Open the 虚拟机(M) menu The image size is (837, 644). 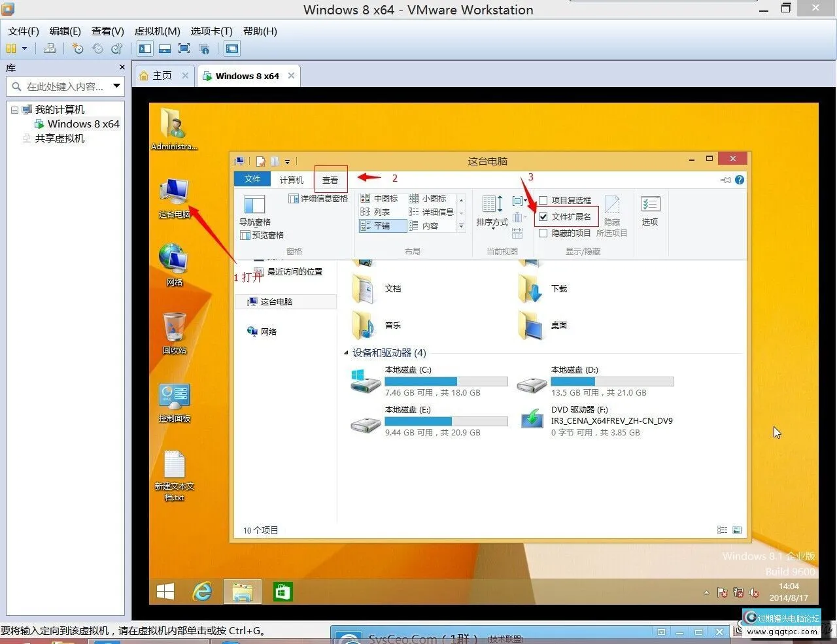[x=156, y=31]
